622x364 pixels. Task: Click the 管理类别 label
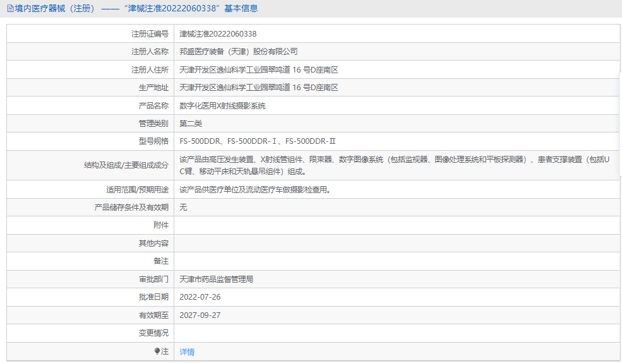pyautogui.click(x=153, y=124)
